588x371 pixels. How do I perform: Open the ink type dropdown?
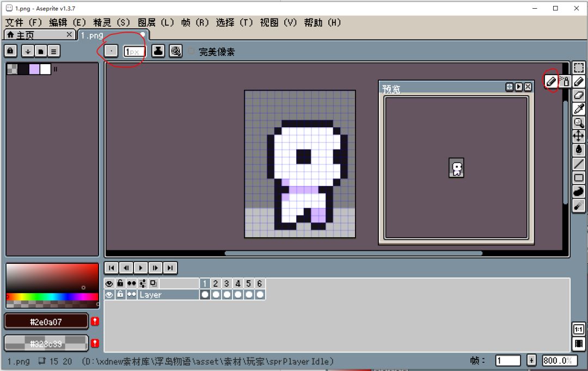point(158,51)
